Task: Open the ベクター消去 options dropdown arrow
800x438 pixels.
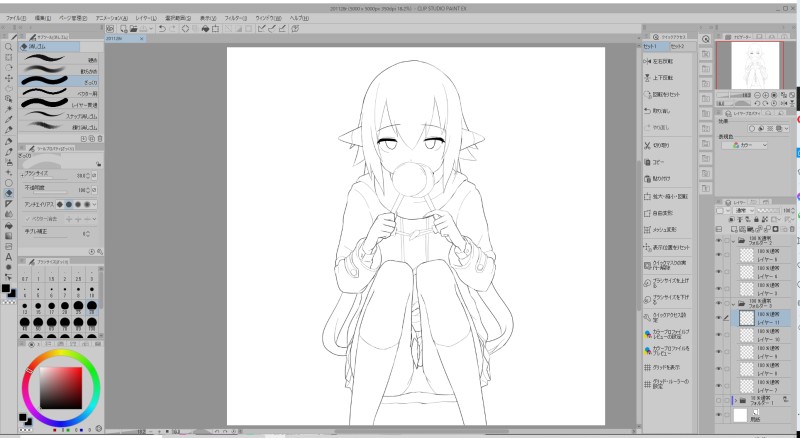Action: [94, 219]
